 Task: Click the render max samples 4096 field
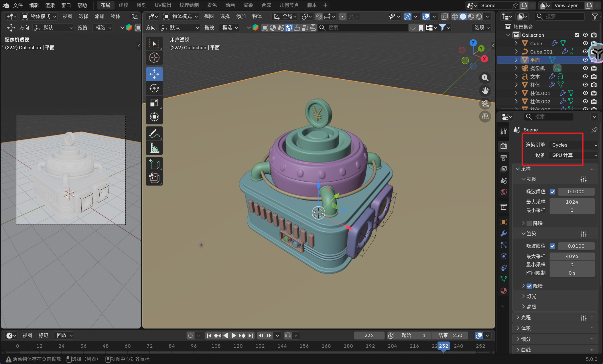[572, 256]
